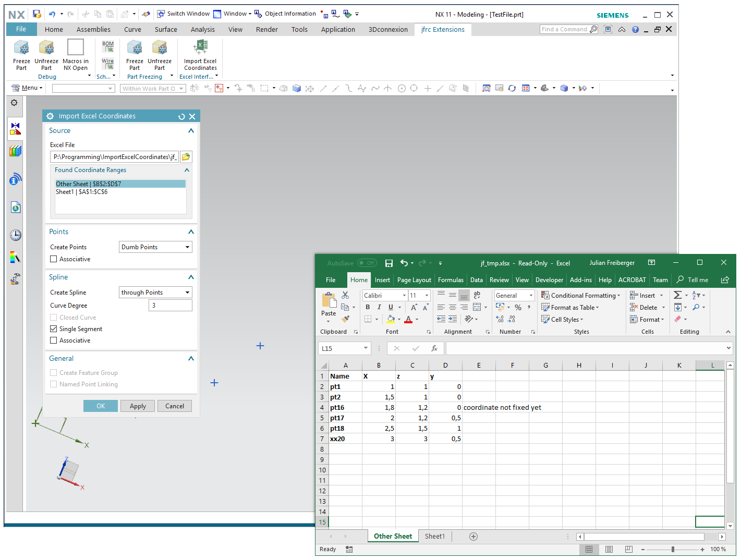Click Excel zoom slider handle
741x560 pixels.
click(x=673, y=549)
